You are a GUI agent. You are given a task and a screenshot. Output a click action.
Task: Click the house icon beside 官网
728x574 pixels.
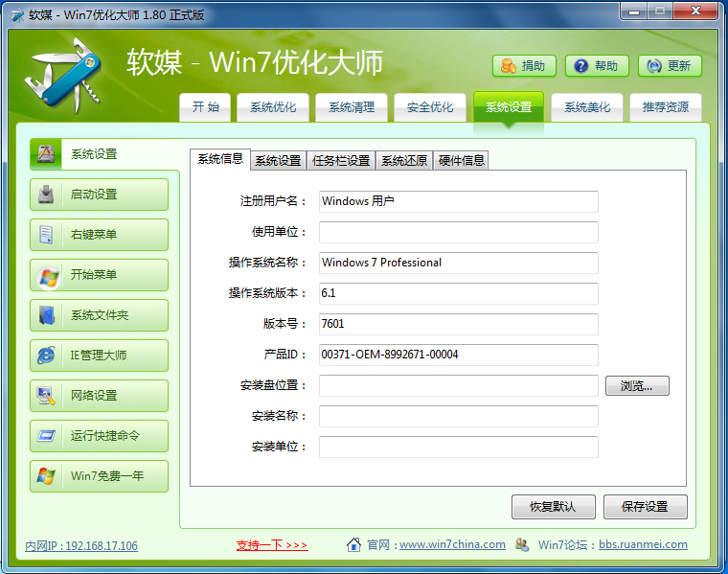[x=353, y=544]
